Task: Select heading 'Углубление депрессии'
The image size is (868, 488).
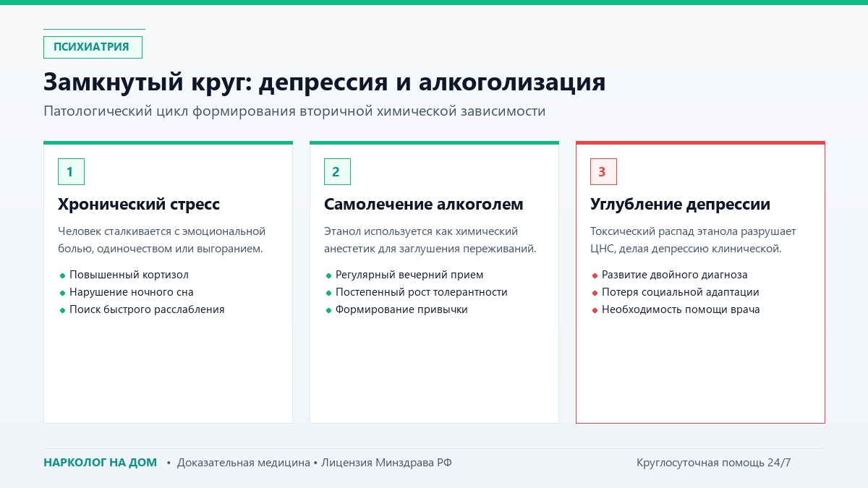Action: (x=680, y=205)
